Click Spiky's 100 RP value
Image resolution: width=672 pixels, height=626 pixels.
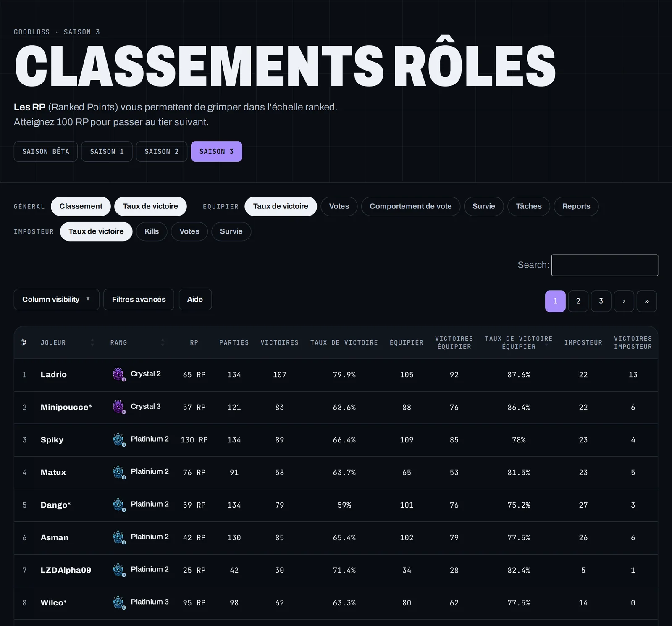(x=194, y=440)
